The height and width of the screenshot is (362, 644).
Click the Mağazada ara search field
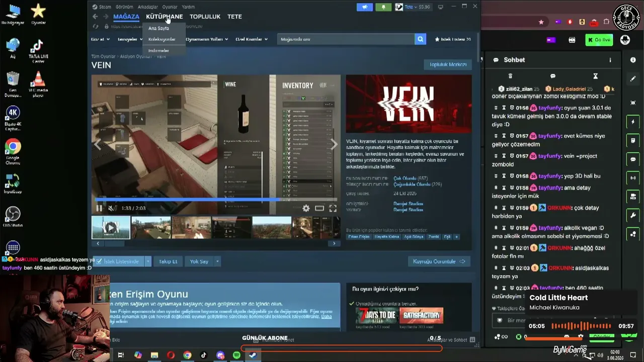(345, 39)
